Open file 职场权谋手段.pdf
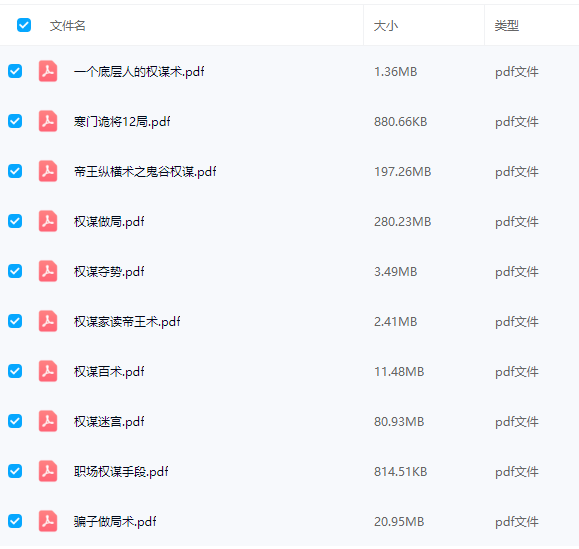Image resolution: width=579 pixels, height=549 pixels. pos(121,471)
